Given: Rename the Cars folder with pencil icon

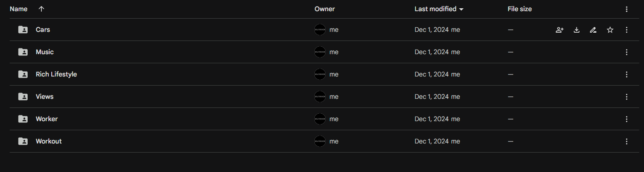Looking at the screenshot, I should [593, 30].
